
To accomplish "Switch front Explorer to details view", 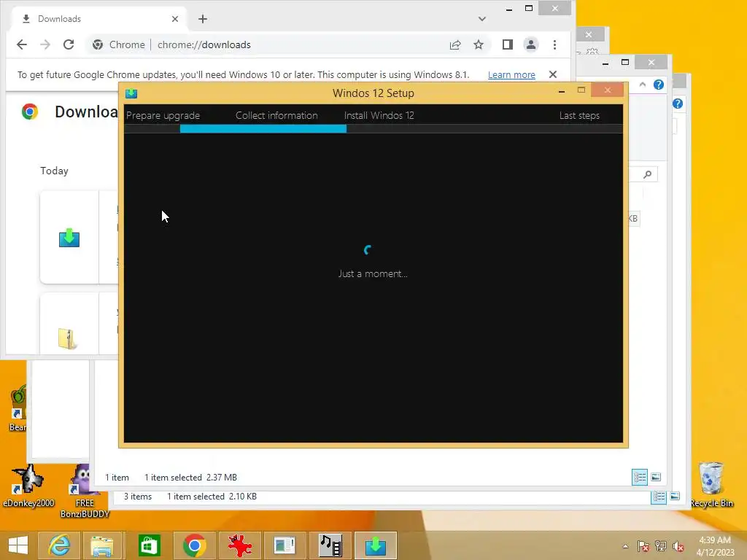I will [x=639, y=477].
